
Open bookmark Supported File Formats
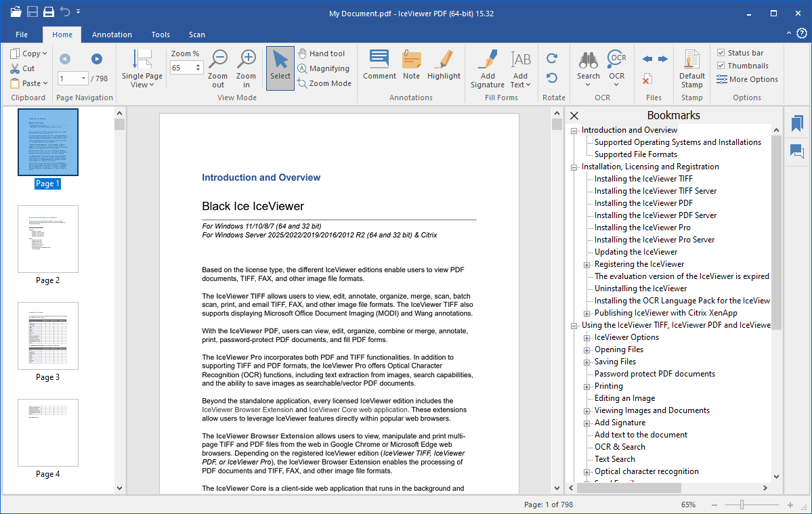(x=635, y=154)
